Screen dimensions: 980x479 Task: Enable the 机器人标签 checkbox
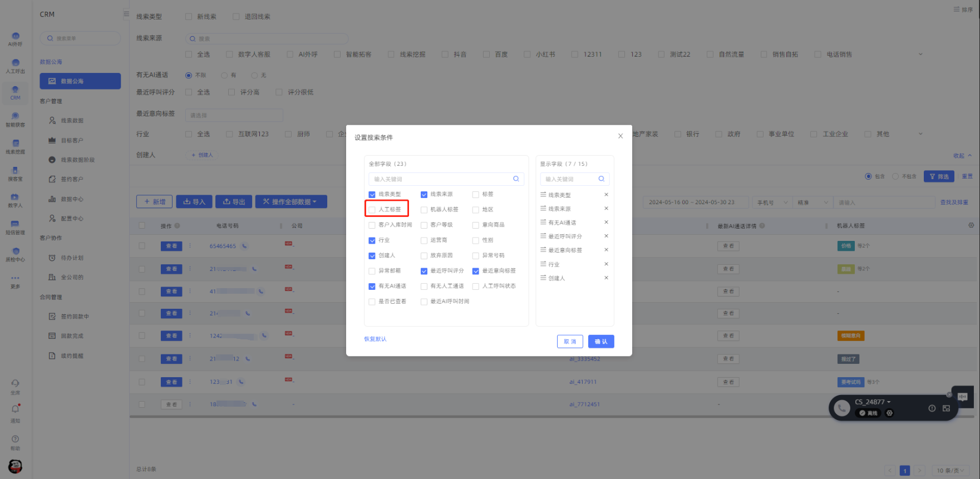pyautogui.click(x=424, y=210)
